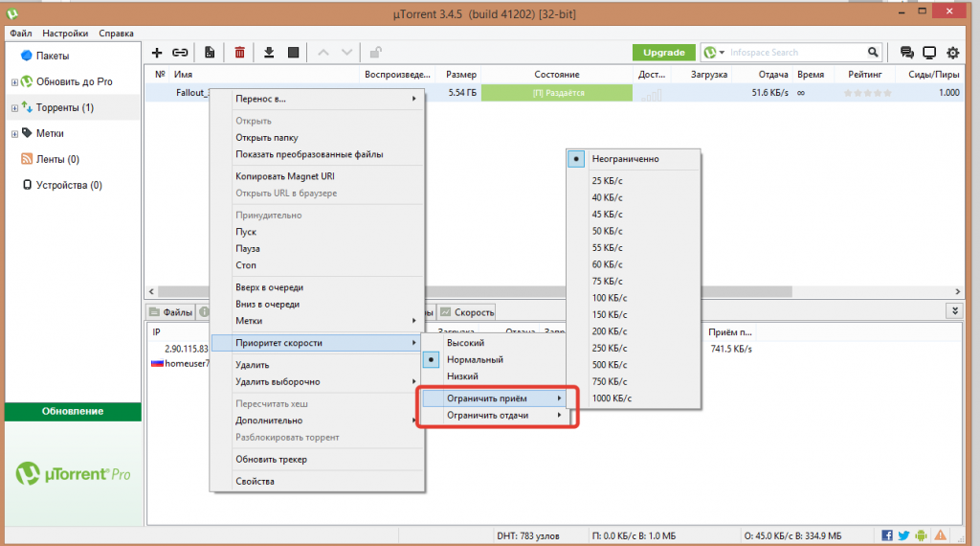
Task: Click the Stop square icon in toolbar
Action: pyautogui.click(x=294, y=52)
